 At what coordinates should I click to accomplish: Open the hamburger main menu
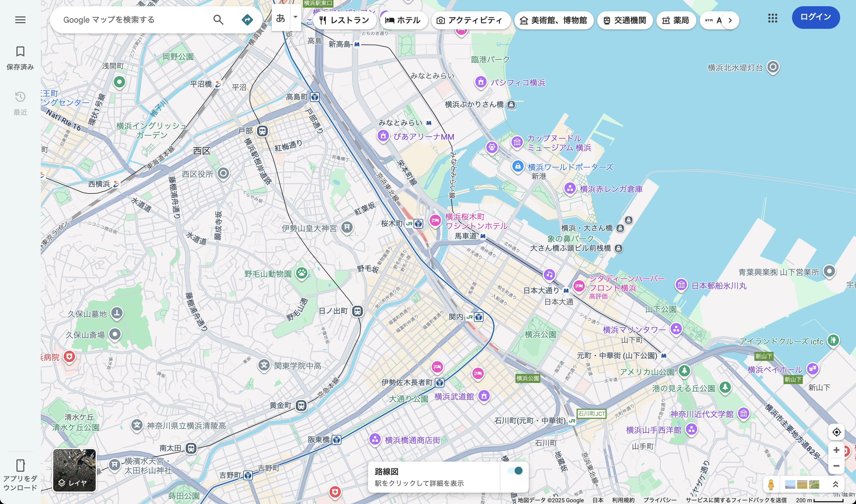(x=20, y=20)
